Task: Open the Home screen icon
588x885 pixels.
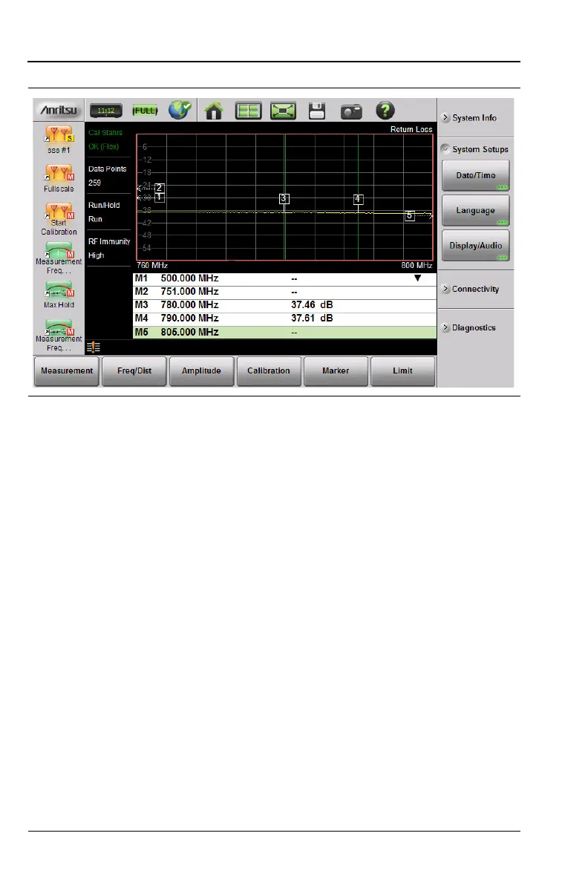Action: tap(214, 111)
